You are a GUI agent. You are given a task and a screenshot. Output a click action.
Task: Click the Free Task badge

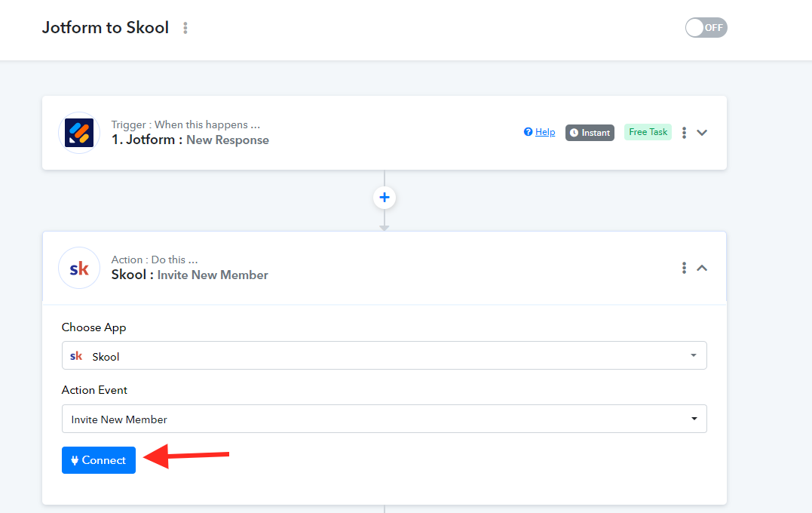pyautogui.click(x=648, y=132)
